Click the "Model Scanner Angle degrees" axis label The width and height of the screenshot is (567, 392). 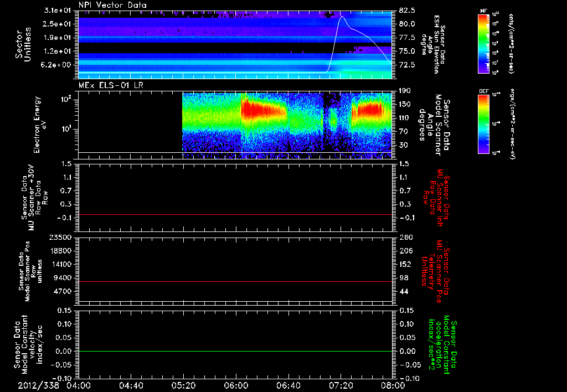click(434, 125)
